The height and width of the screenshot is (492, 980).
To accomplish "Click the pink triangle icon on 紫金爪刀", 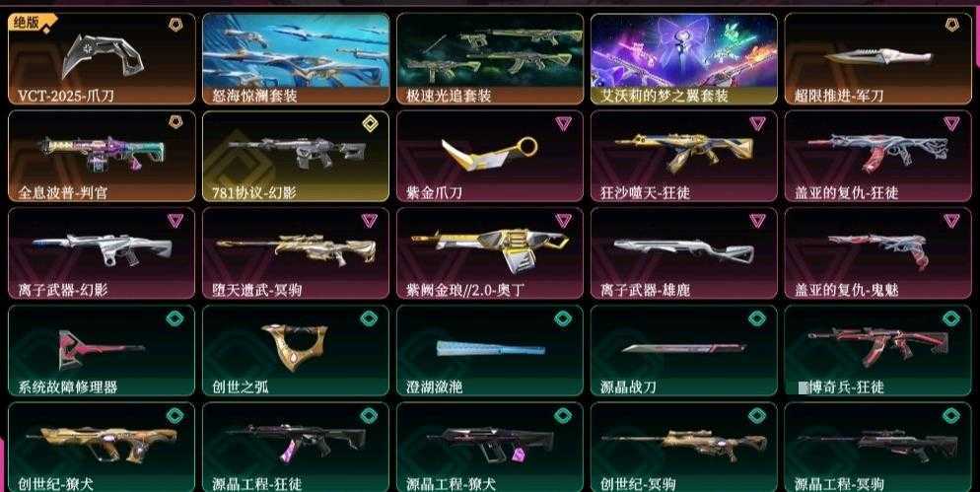I will [563, 123].
